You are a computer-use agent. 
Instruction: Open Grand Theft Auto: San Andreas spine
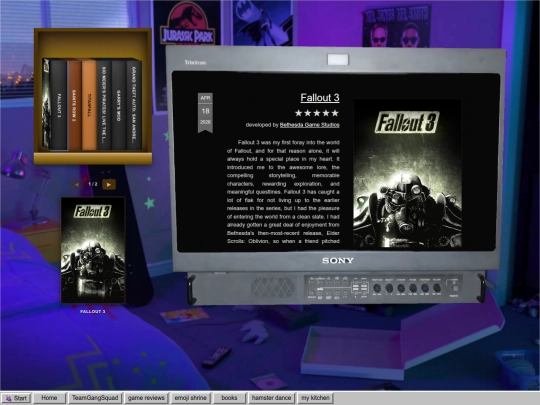134,105
